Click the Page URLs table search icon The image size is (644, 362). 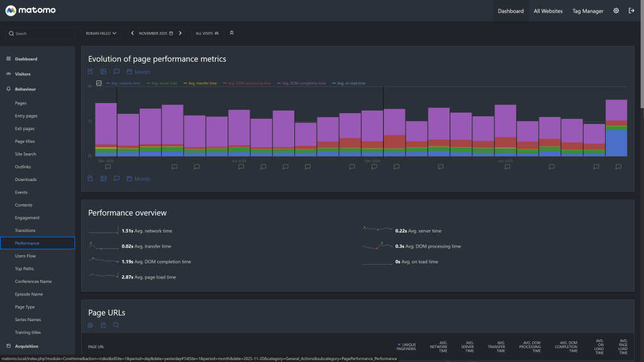[116, 325]
